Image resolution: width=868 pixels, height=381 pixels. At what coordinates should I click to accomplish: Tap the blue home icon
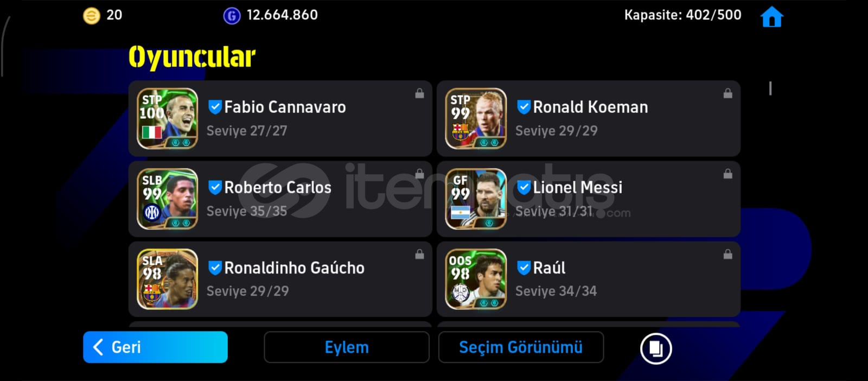click(x=771, y=17)
